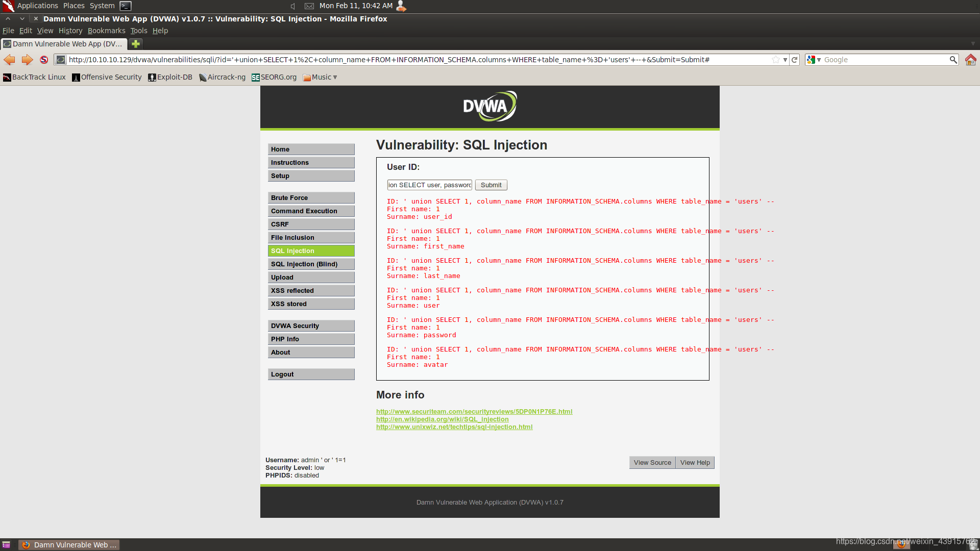Open the Google search engine selector
Viewport: 980px width, 551px height.
pos(814,60)
